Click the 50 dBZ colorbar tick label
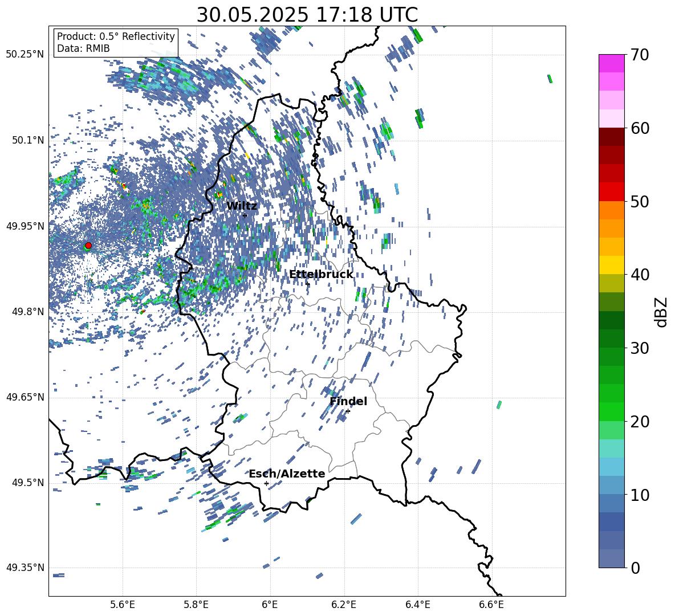Image resolution: width=675 pixels, height=616 pixels. coord(640,202)
